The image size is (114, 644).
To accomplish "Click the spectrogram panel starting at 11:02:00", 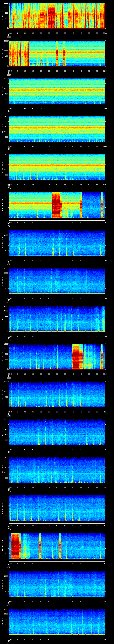I will [x=57, y=508].
